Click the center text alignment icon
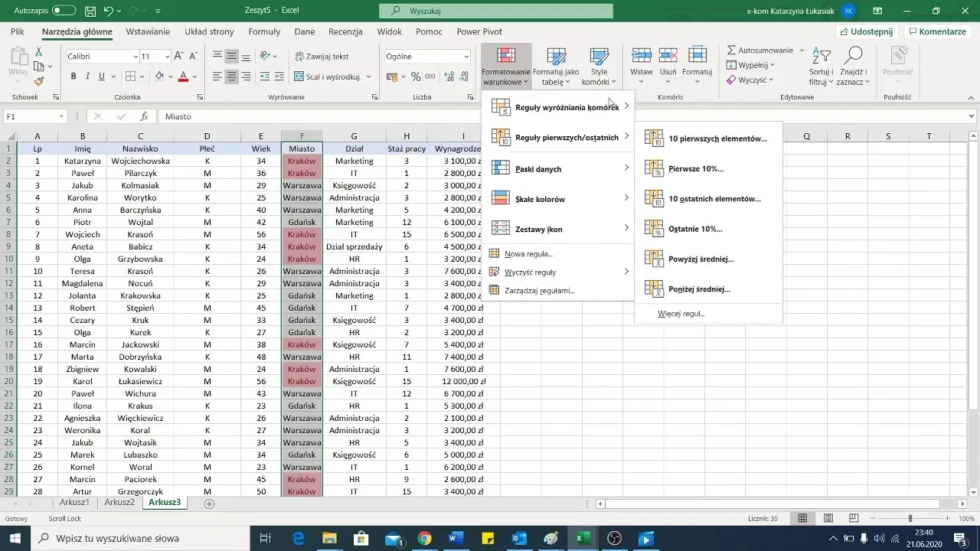The image size is (980, 551). tap(232, 77)
